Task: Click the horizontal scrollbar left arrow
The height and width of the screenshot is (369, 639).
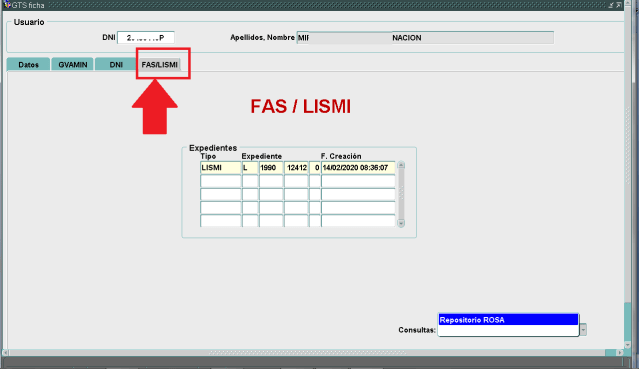Action: coord(5,352)
